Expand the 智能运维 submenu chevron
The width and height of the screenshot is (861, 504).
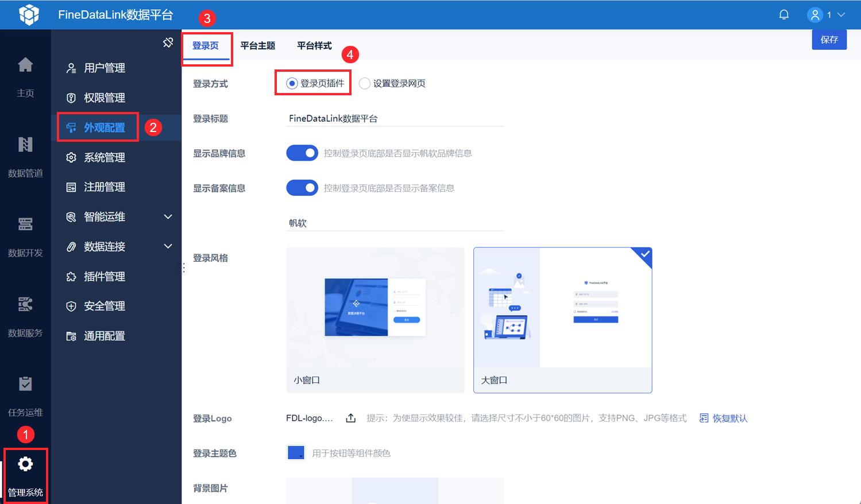168,217
